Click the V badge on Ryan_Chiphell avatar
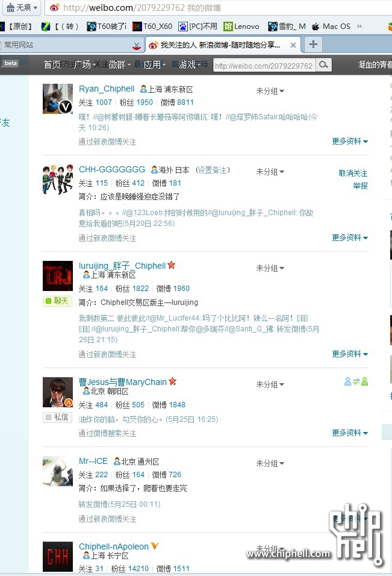The height and width of the screenshot is (576, 392). (x=65, y=107)
